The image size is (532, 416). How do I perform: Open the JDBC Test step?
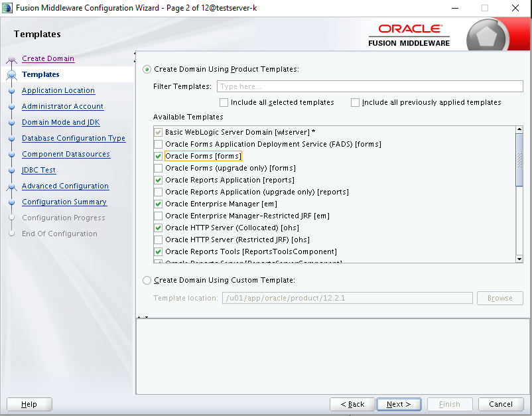[38, 171]
